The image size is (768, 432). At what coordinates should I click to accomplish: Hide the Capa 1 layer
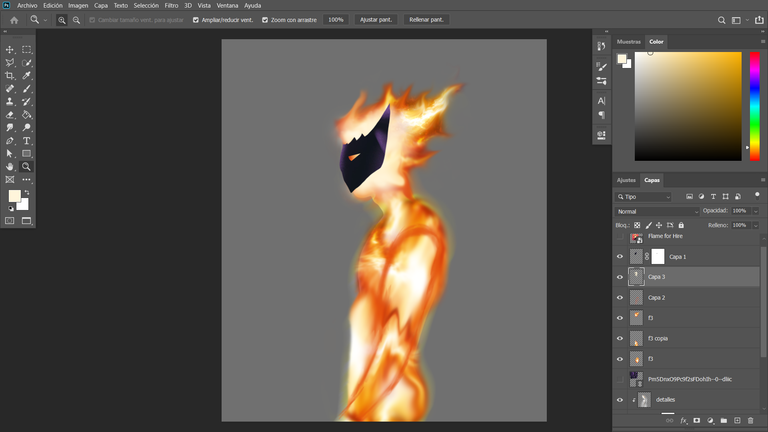(x=620, y=257)
